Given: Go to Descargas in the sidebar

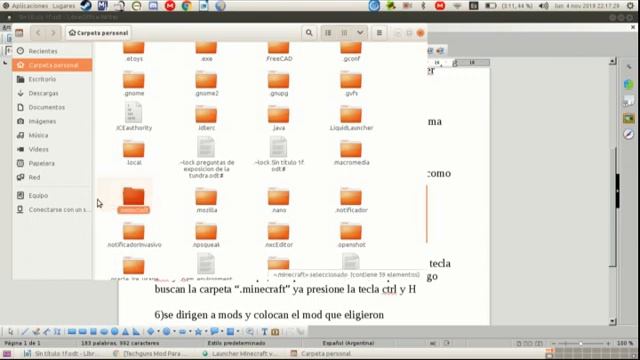Looking at the screenshot, I should 52,93.
